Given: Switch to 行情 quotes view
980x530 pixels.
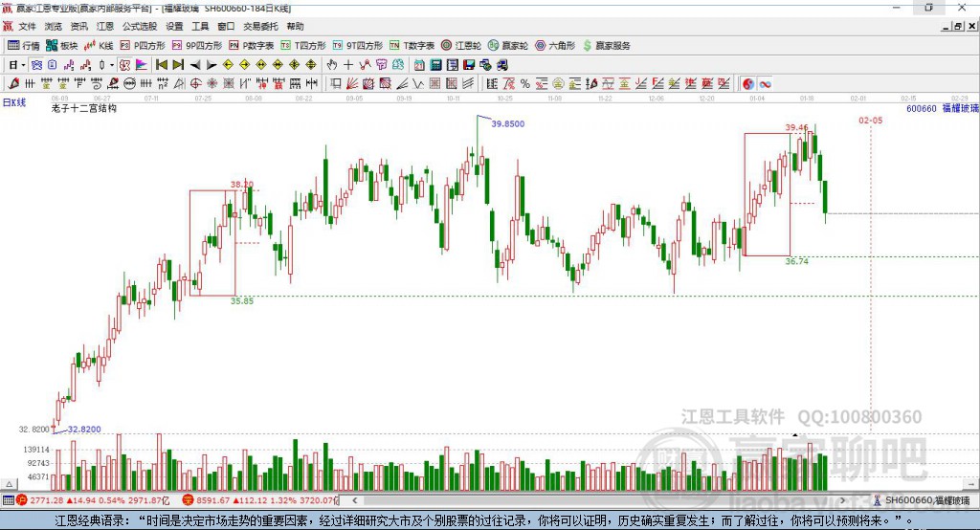Looking at the screenshot, I should tap(24, 46).
